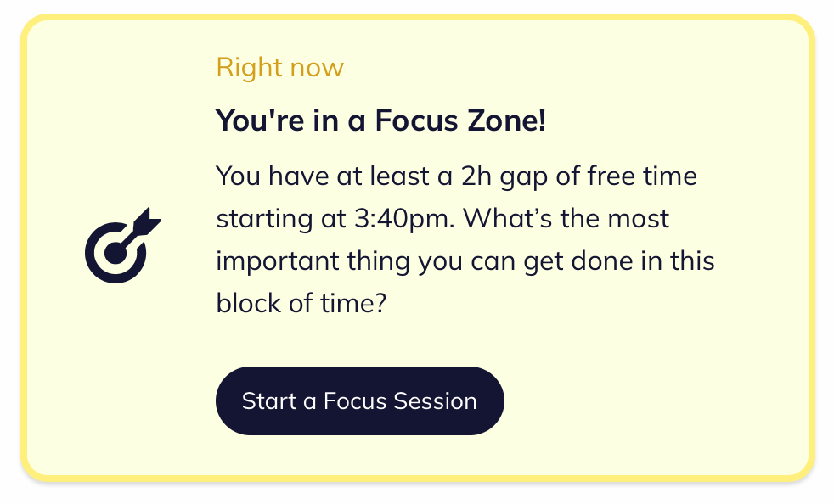Click the "block of time?" line
The height and width of the screenshot is (504, 834).
301,304
